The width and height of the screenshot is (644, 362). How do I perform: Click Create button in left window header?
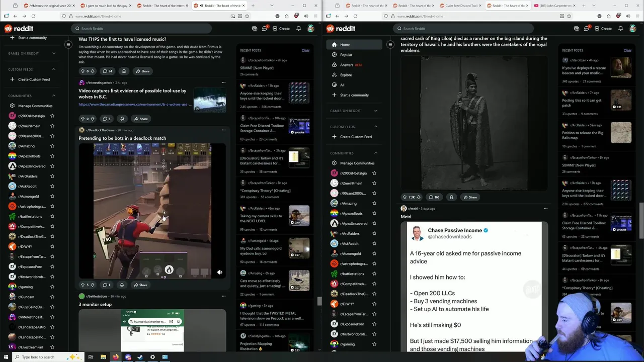pos(281,29)
